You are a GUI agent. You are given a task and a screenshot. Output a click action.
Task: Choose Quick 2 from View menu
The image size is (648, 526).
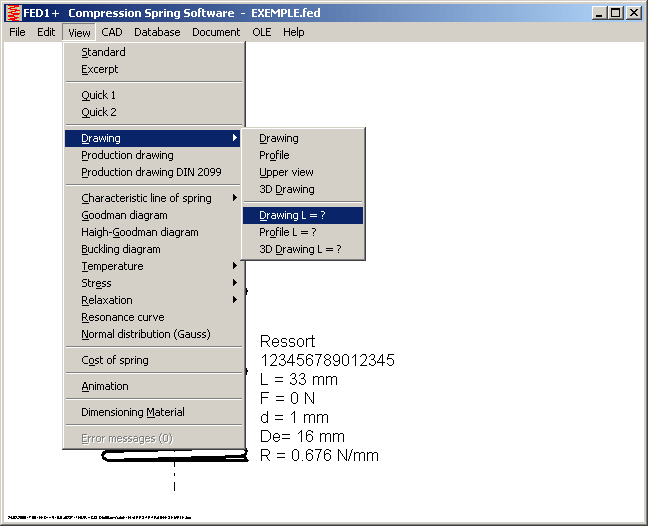pos(99,112)
